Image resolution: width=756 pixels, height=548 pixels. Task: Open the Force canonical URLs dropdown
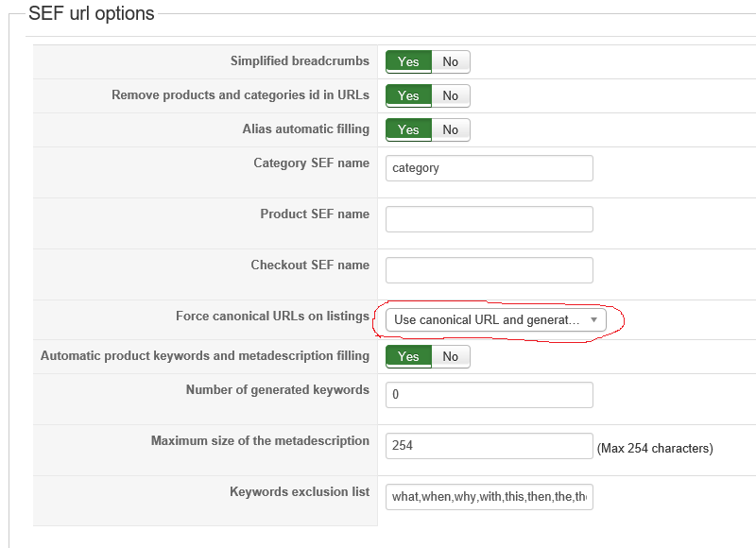(496, 319)
